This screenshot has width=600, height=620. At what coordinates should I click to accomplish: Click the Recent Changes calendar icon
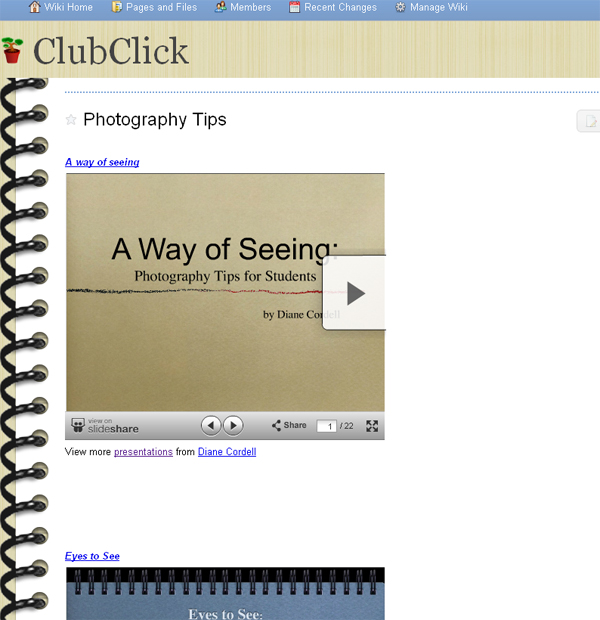(x=294, y=7)
